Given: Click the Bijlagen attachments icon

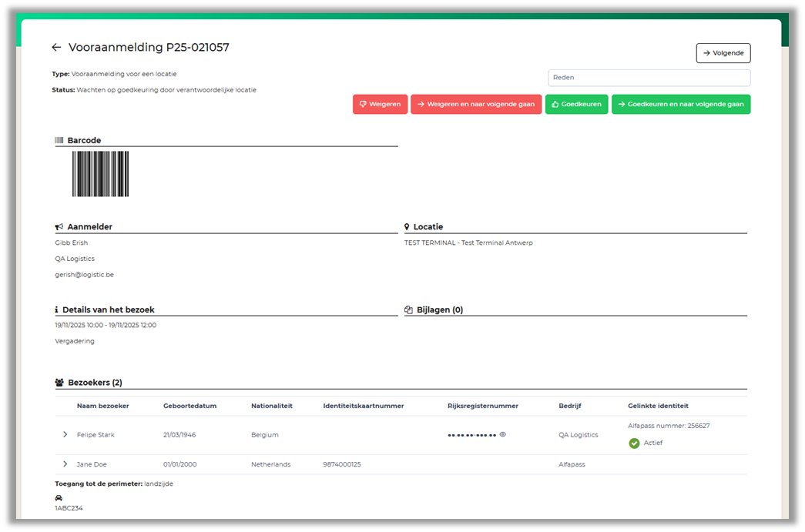Looking at the screenshot, I should pyautogui.click(x=408, y=310).
